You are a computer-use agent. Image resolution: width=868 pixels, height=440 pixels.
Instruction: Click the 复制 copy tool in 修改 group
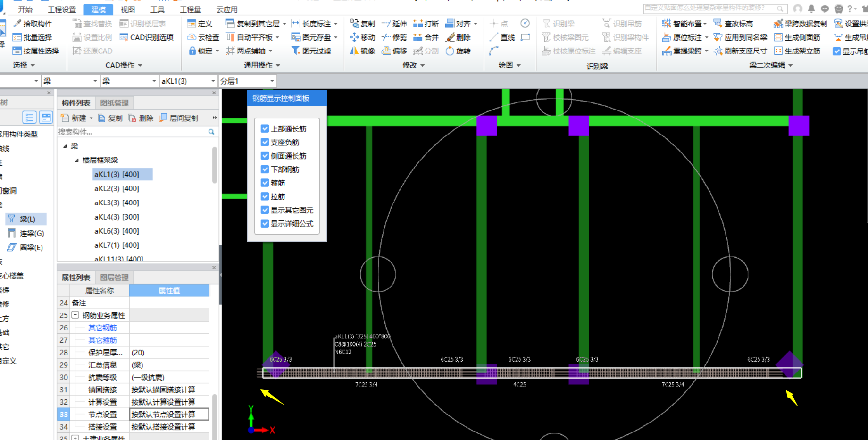click(x=362, y=24)
